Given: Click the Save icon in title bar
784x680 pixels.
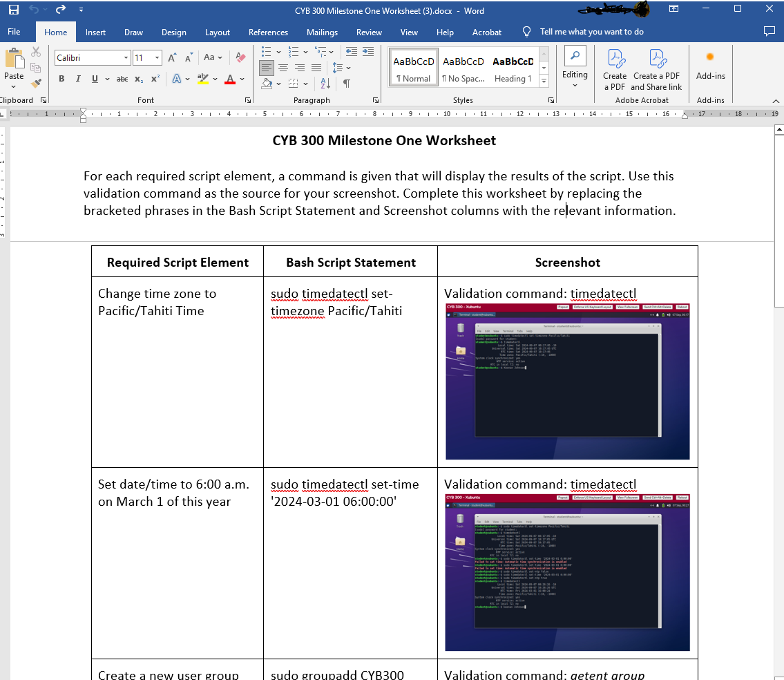Looking at the screenshot, I should pyautogui.click(x=14, y=10).
